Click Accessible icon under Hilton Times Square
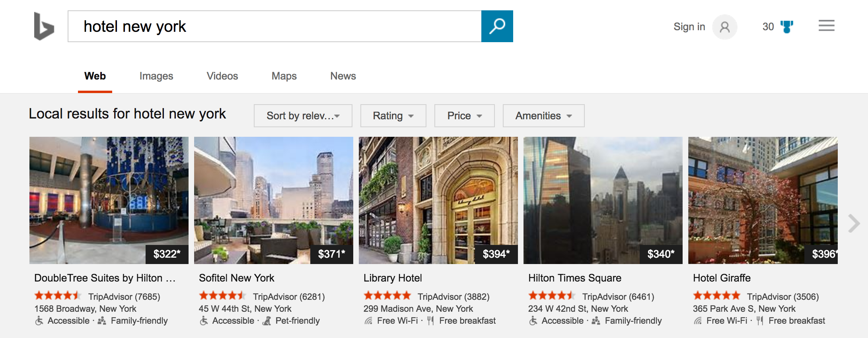 [x=533, y=321]
